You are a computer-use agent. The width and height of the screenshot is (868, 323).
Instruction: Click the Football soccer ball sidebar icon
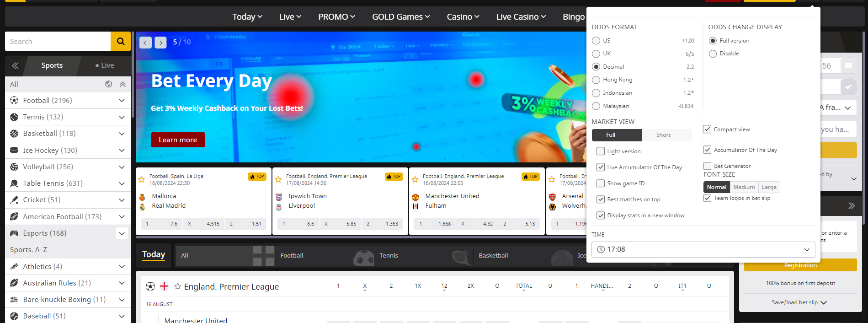tap(14, 100)
